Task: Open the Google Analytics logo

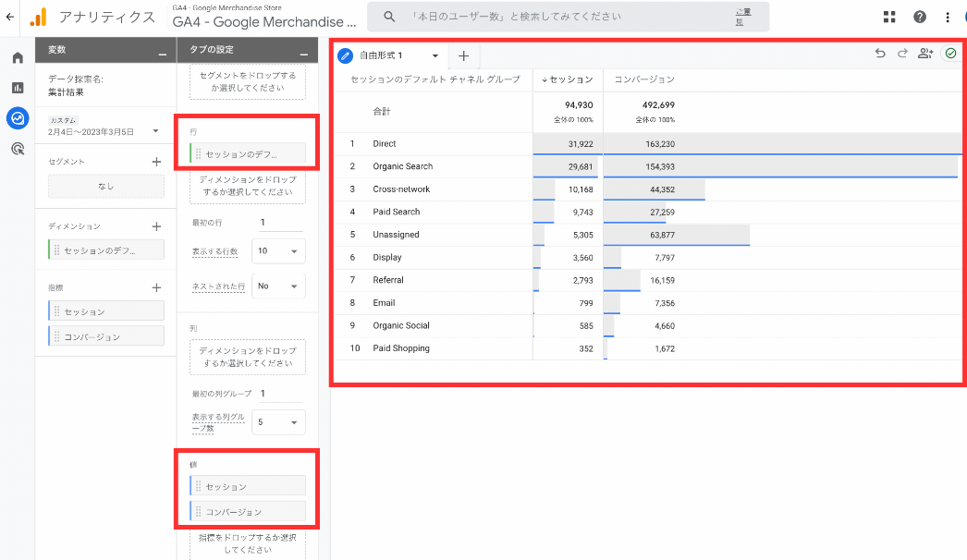Action: [x=38, y=17]
